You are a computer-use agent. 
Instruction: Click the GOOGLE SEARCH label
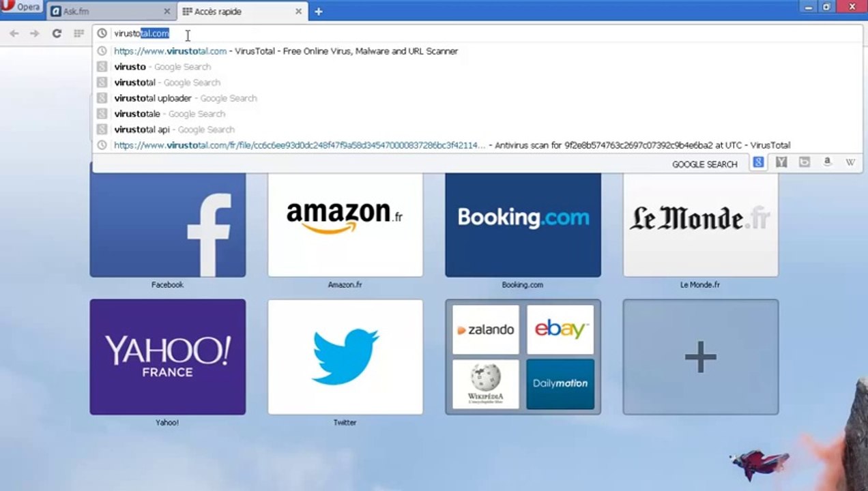[x=705, y=164]
